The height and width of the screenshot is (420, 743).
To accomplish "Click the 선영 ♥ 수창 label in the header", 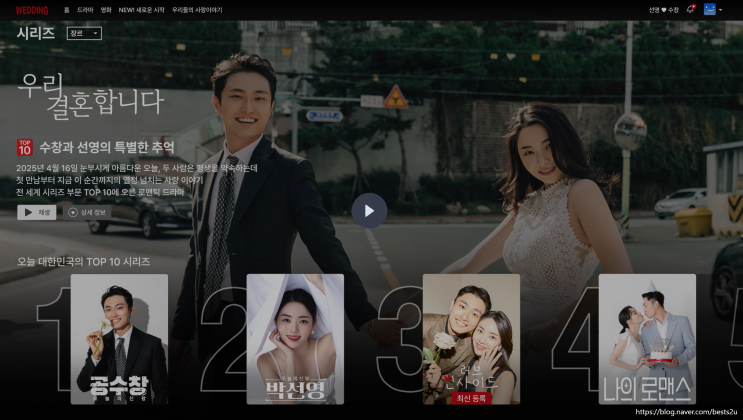I will click(x=663, y=10).
